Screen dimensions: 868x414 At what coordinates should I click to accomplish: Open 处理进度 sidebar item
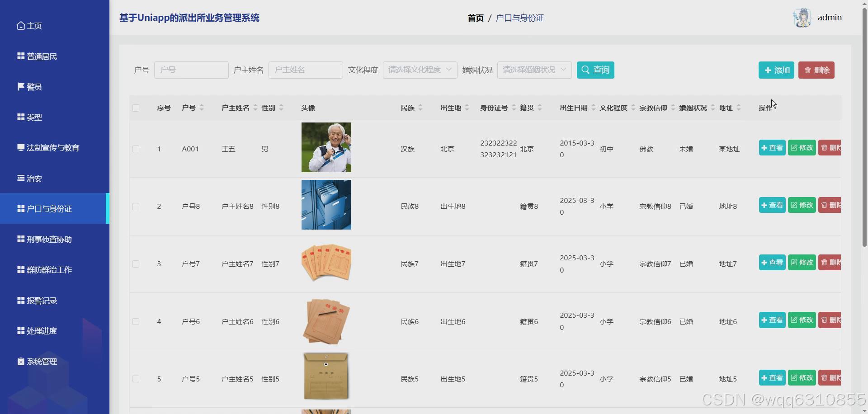(54, 331)
